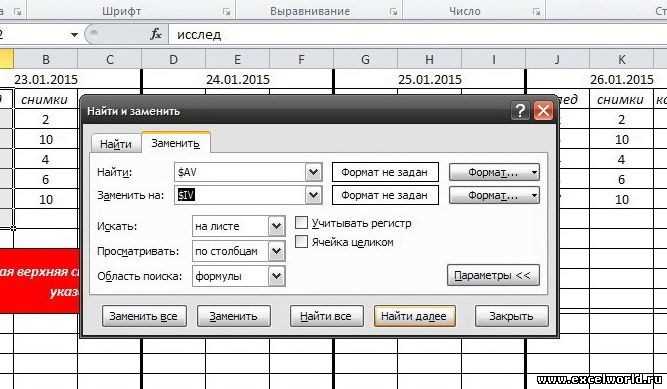Open the Просматривать dropdown (по столбцам)

(239, 251)
